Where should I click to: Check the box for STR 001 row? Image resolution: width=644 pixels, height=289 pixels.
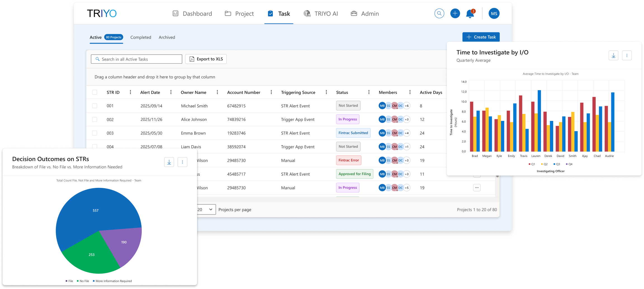click(x=95, y=106)
